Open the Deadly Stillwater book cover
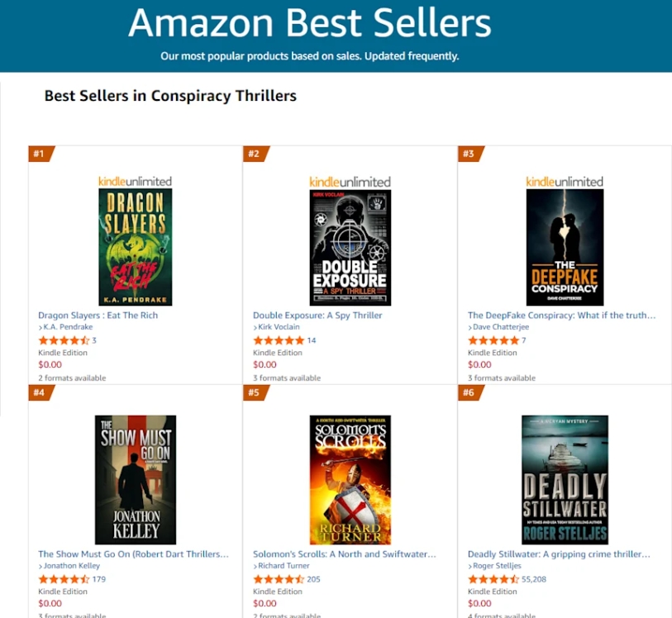672x618 pixels. tap(565, 479)
